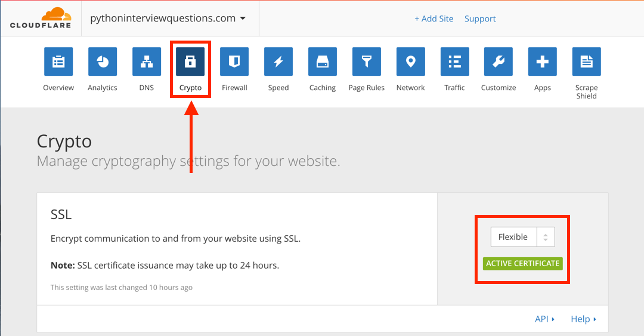The image size is (644, 336).
Task: Click the + Add Site link
Action: pos(434,19)
